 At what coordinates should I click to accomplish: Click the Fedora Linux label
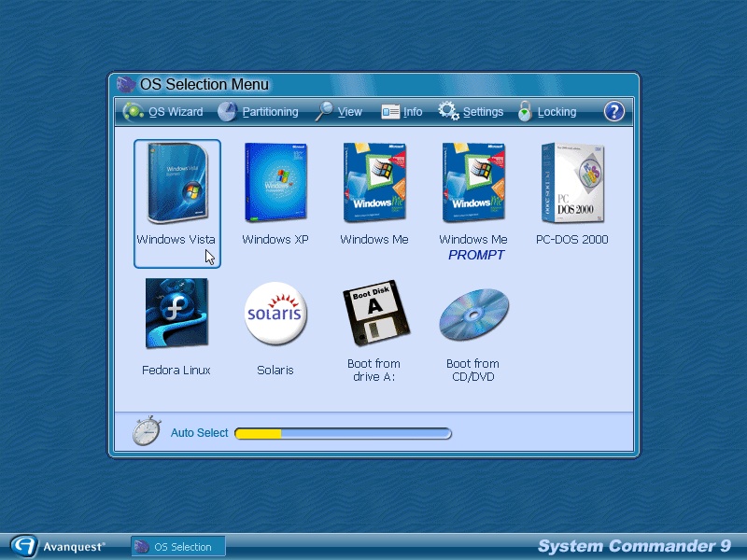[176, 370]
